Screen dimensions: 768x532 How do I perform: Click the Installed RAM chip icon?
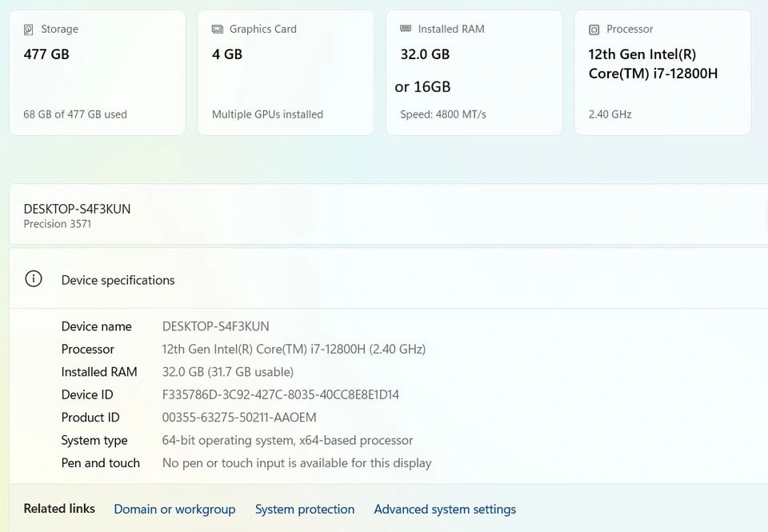click(406, 29)
